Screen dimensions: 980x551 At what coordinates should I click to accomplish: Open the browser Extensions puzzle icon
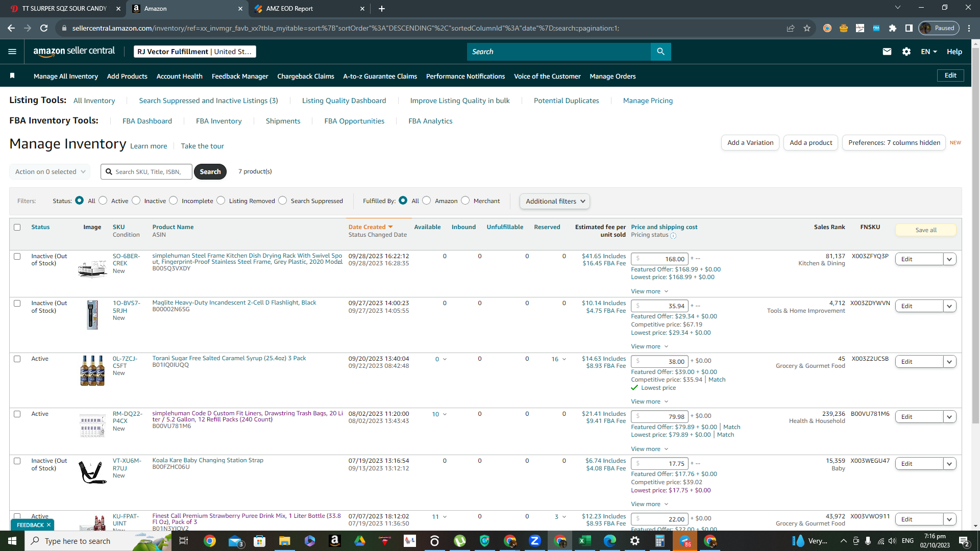pyautogui.click(x=893, y=28)
